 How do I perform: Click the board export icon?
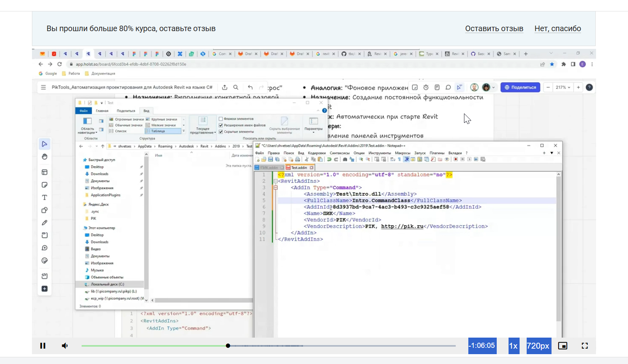tap(225, 87)
